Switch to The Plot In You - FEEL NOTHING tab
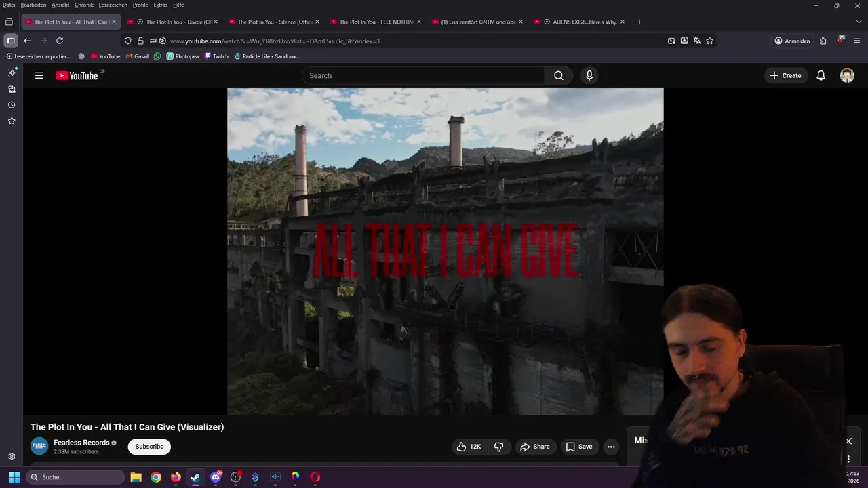 (x=376, y=22)
